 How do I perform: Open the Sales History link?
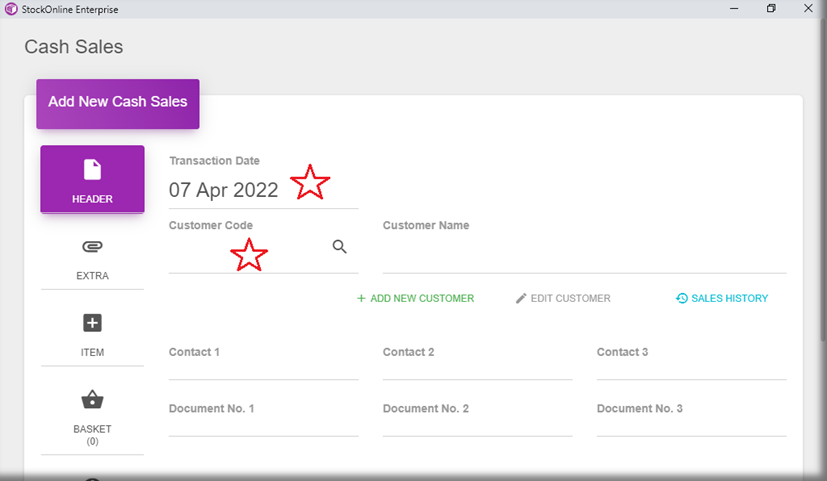click(x=721, y=298)
